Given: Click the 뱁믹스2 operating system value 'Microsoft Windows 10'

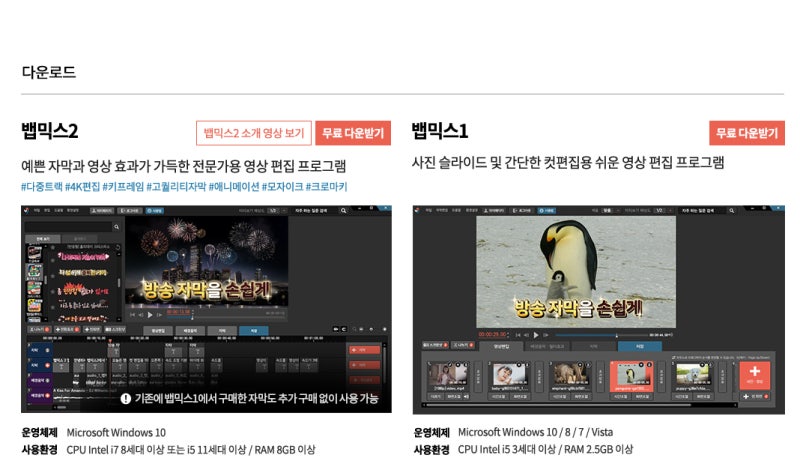Looking at the screenshot, I should click(x=116, y=432).
